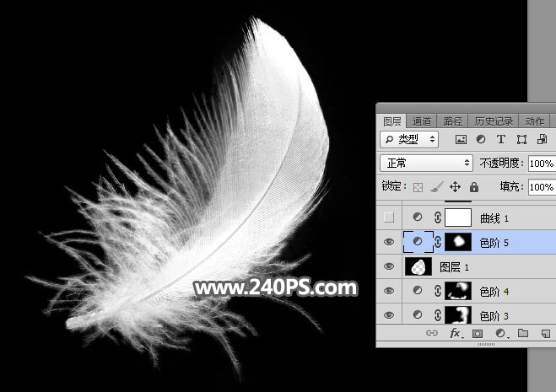
Task: Open the fx layer style menu
Action: pos(455,333)
